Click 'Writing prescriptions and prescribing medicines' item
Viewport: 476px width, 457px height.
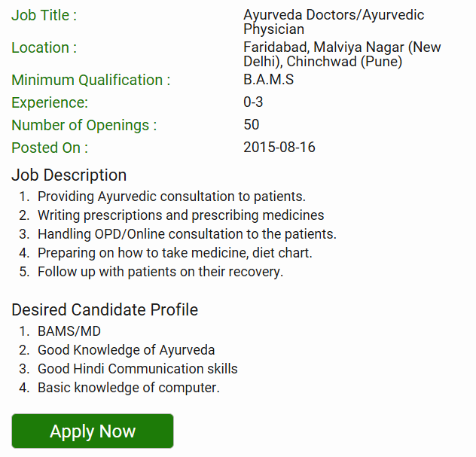pos(181,215)
